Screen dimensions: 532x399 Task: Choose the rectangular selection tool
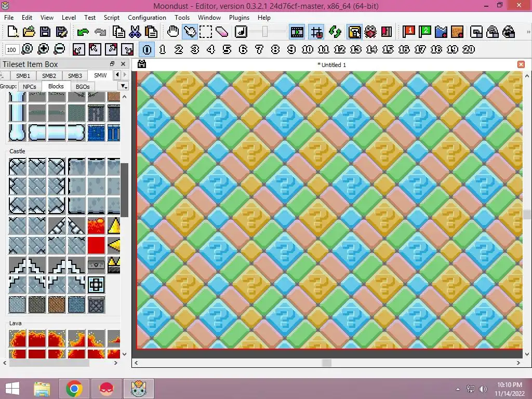206,32
